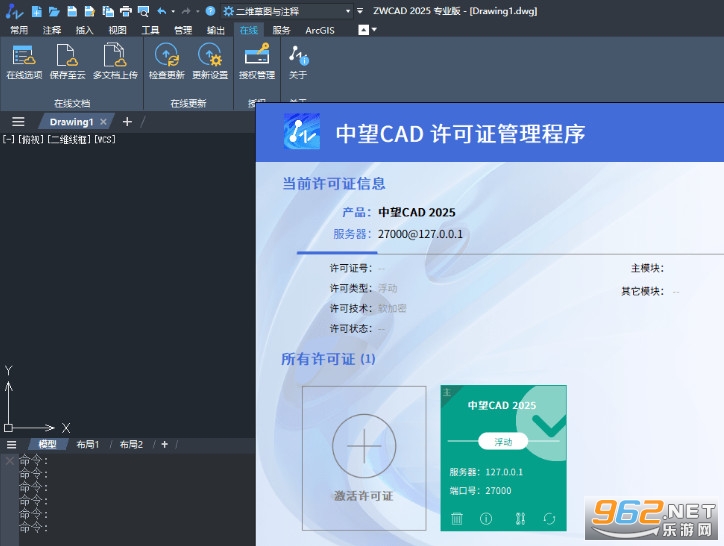The width and height of the screenshot is (724, 546).
Task: Add a new layout with plus button
Action: [x=164, y=444]
